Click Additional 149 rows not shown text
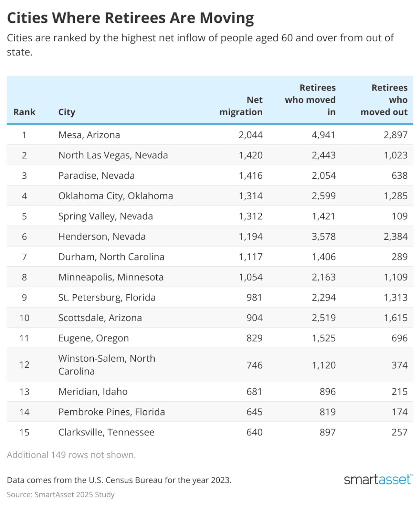420x506 pixels. 71,455
